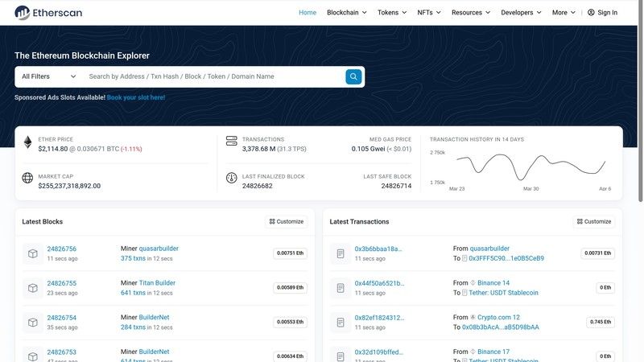Click the Transactions server icon
Viewport: 644px width, 362px height.
(232, 141)
